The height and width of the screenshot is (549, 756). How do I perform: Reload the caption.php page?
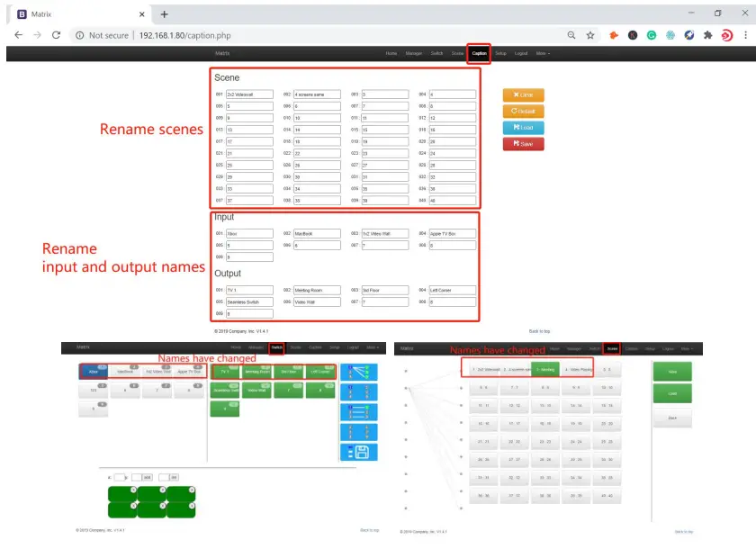tap(56, 35)
